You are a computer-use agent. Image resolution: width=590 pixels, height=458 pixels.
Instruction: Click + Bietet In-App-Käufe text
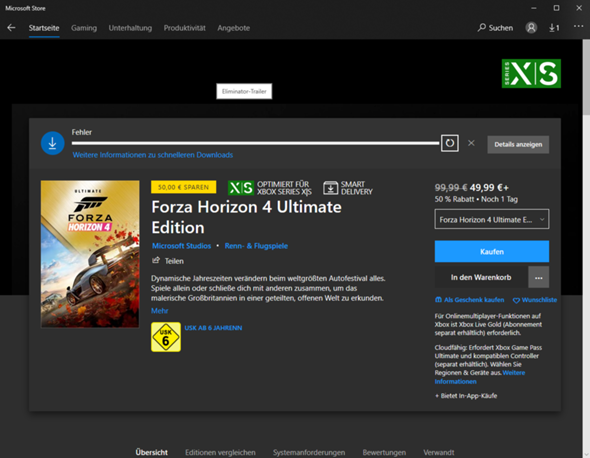click(466, 396)
